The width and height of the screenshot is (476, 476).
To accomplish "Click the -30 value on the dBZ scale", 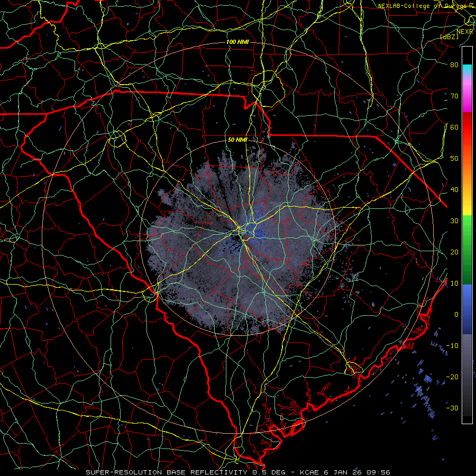I will (452, 408).
